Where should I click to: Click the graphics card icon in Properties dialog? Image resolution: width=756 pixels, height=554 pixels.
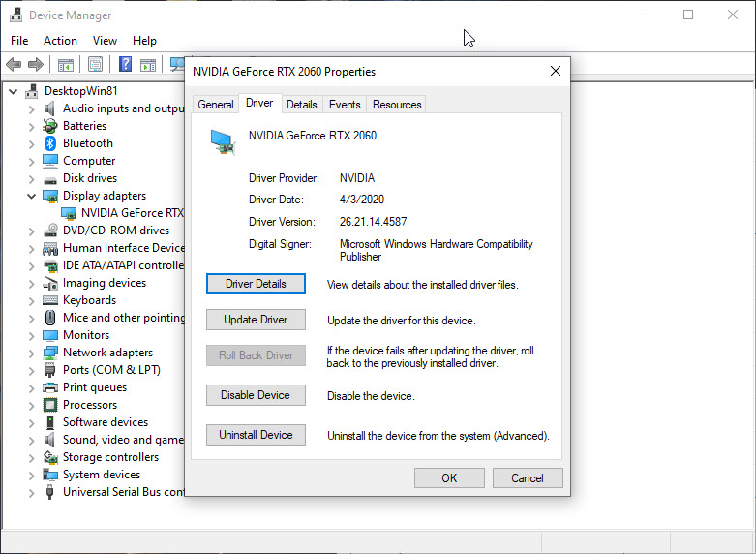tap(223, 141)
